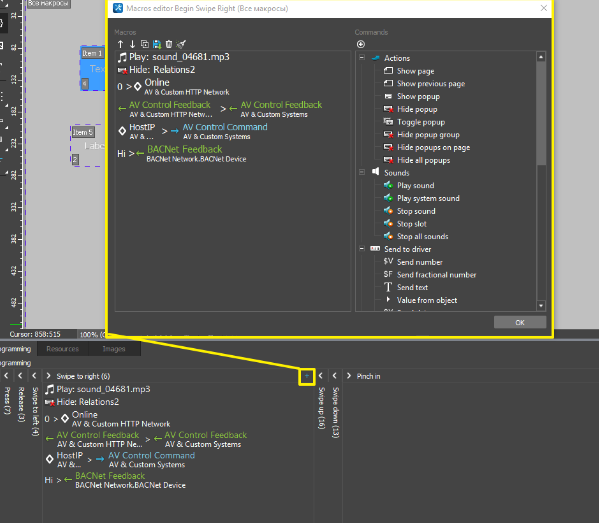The image size is (599, 523).
Task: Expand the Swipe to left (4) column
Action: click(x=34, y=376)
